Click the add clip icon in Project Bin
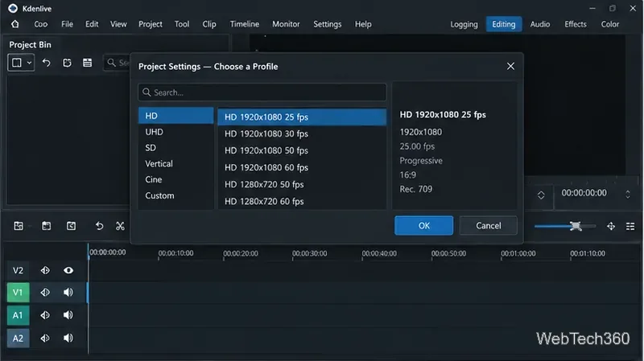644x361 pixels. [x=67, y=63]
